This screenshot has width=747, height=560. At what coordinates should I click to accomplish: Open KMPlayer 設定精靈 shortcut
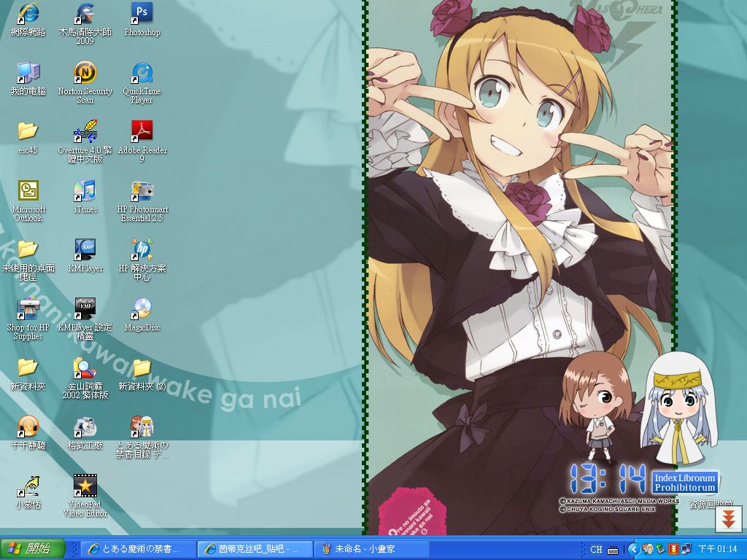pyautogui.click(x=85, y=319)
